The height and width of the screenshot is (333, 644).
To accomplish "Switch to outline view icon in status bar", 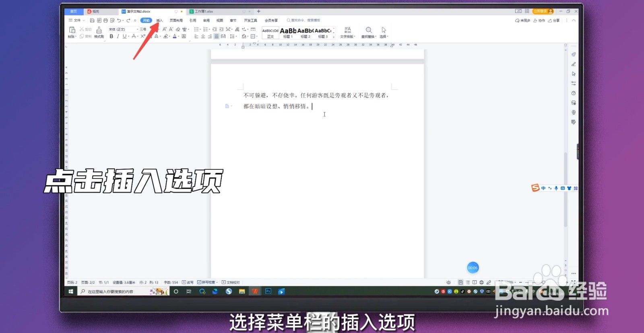I will (468, 282).
